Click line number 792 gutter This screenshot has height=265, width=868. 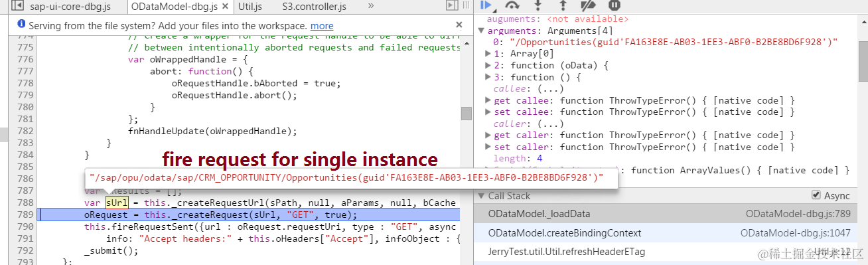click(x=25, y=251)
